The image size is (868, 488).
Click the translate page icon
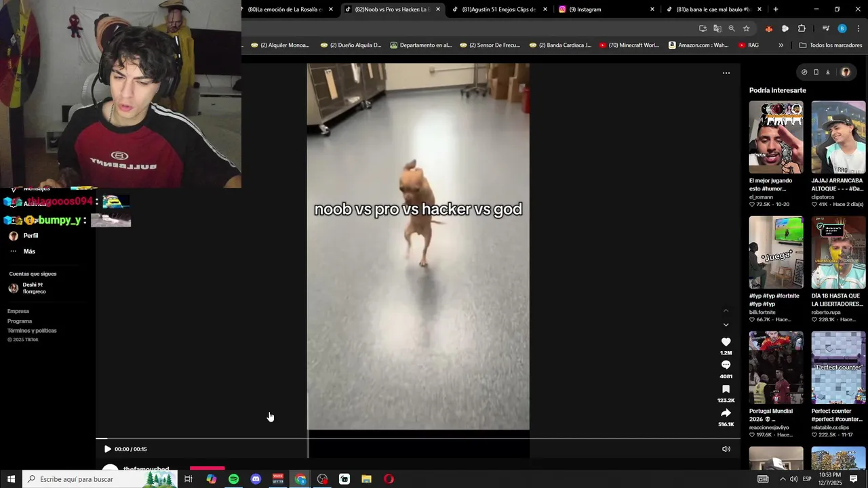click(x=717, y=28)
